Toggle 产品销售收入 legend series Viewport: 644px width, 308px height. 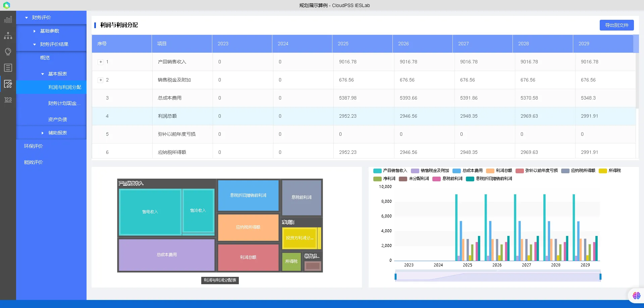pos(390,171)
